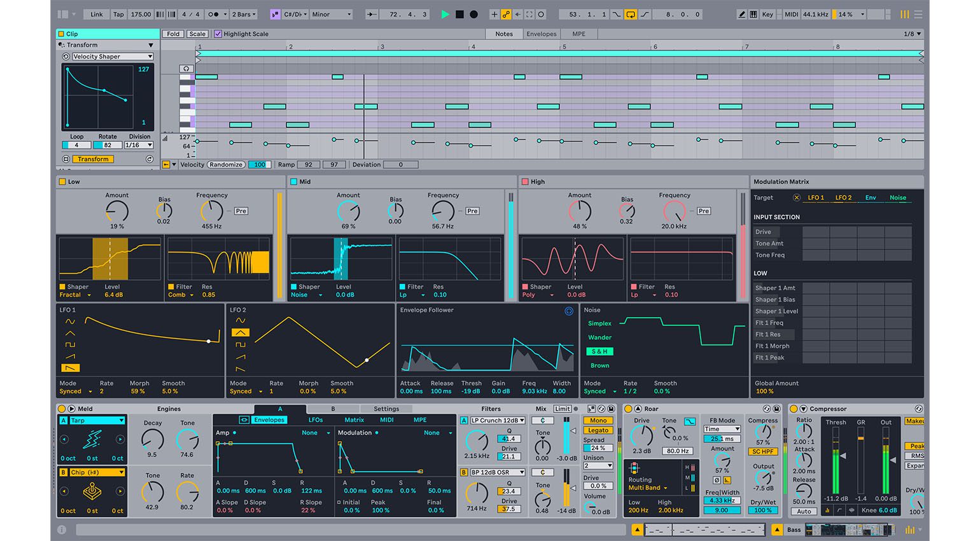The image size is (980, 541).
Task: Expand the LP Crunch 12dB filter type dropdown
Action: tap(498, 420)
